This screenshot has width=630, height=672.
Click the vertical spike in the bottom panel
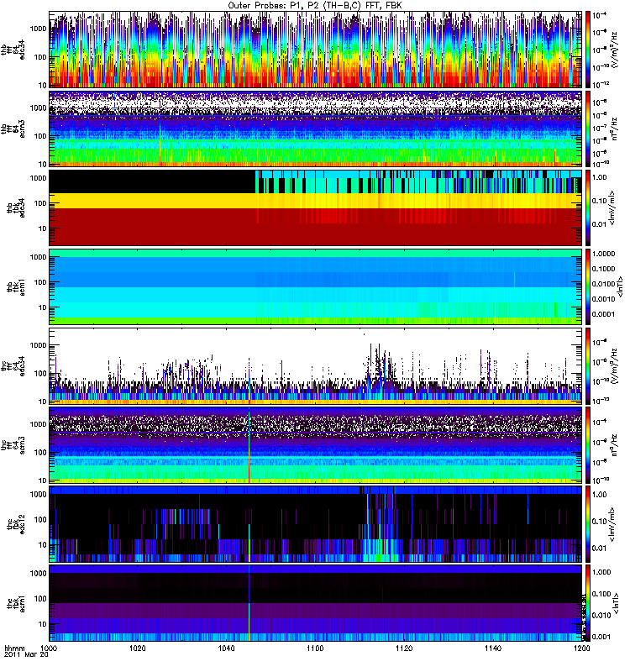point(249,605)
